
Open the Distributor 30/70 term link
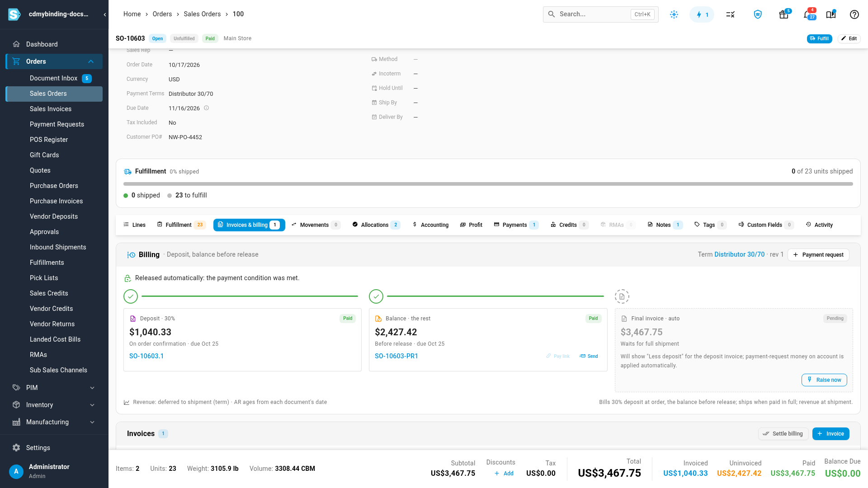tap(739, 254)
